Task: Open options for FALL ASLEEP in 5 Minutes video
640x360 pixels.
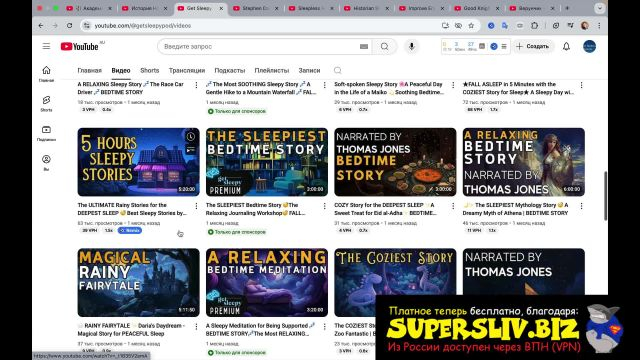Action: coord(581,85)
